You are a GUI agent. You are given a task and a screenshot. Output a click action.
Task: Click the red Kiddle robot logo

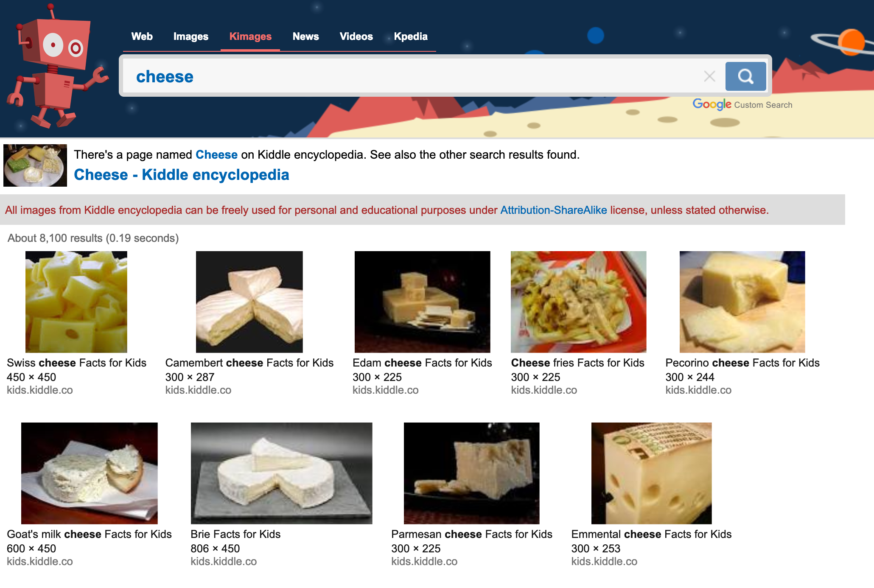(x=55, y=67)
